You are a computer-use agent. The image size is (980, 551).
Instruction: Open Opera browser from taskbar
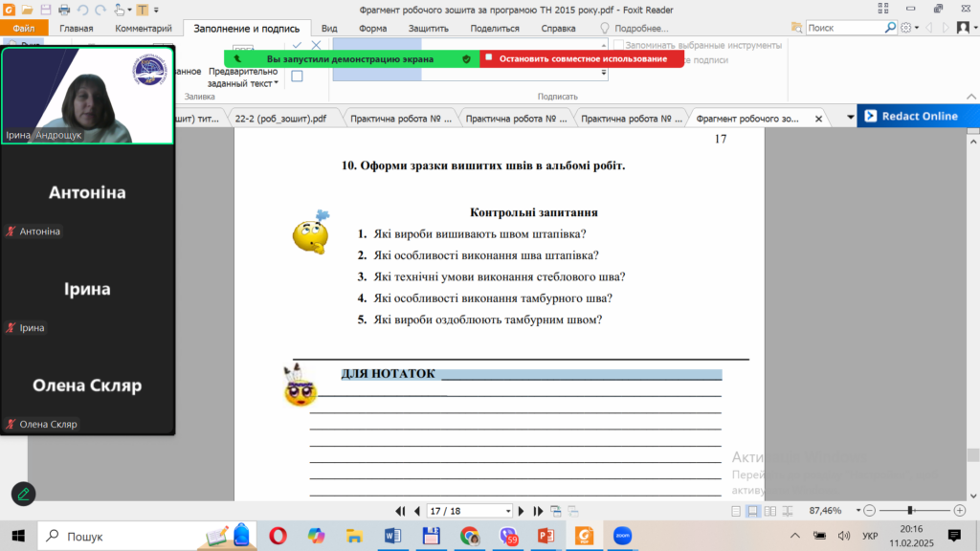tap(278, 536)
